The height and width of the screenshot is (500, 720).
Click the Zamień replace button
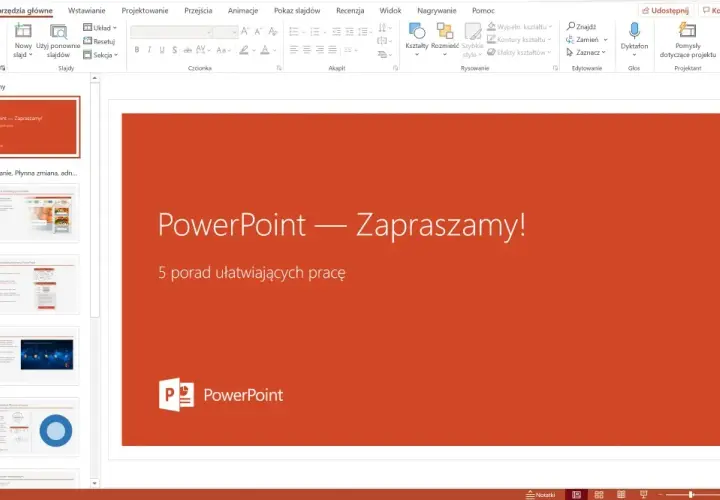pyautogui.click(x=583, y=39)
